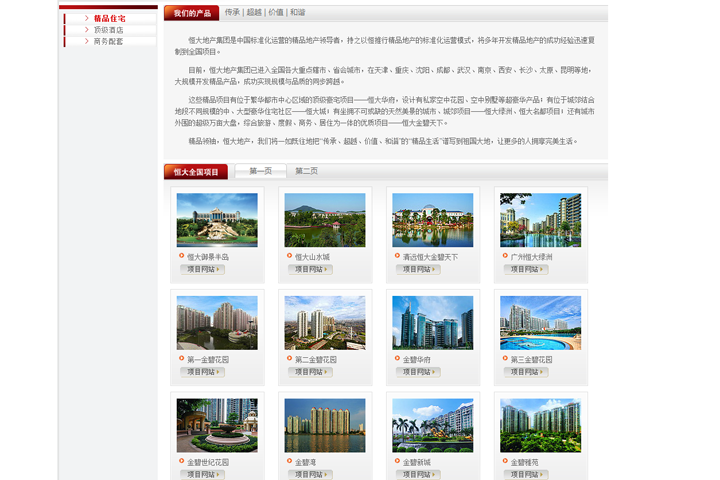
Task: Click the 金碧世纪花园 title link
Action: (208, 462)
